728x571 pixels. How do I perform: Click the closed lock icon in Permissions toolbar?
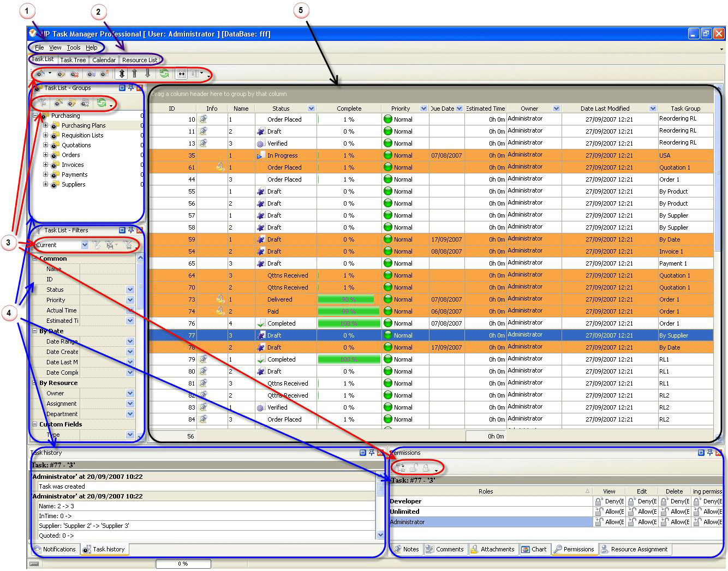426,467
